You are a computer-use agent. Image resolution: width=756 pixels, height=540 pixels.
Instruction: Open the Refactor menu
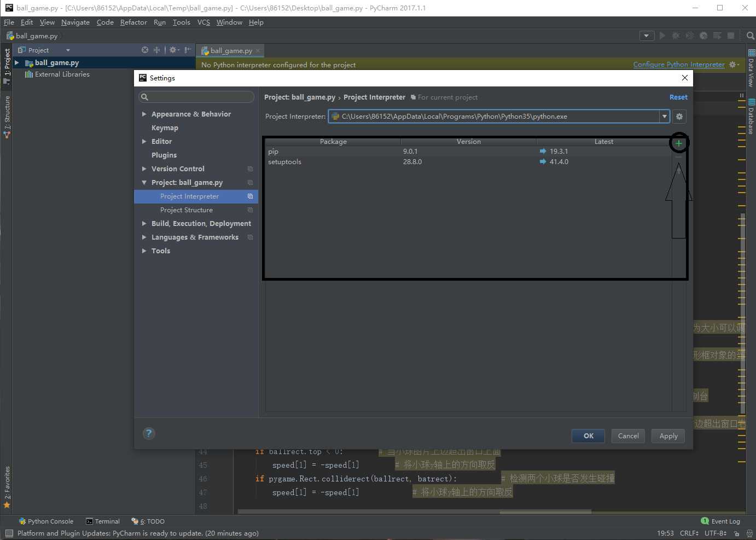point(133,22)
